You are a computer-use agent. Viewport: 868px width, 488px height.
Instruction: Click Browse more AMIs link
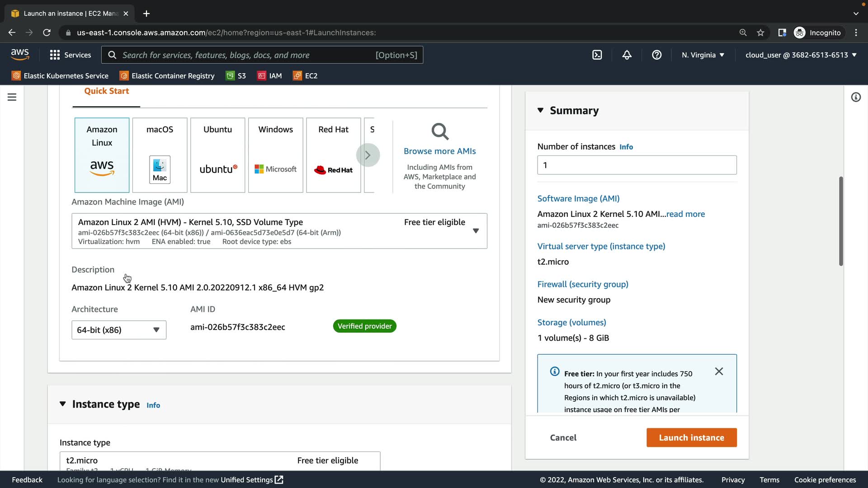click(439, 151)
